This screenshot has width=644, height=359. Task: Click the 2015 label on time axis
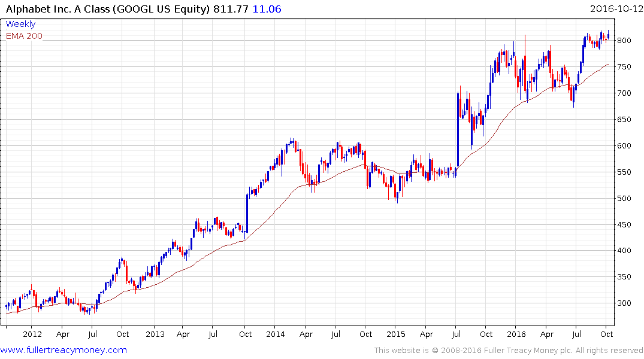(396, 334)
